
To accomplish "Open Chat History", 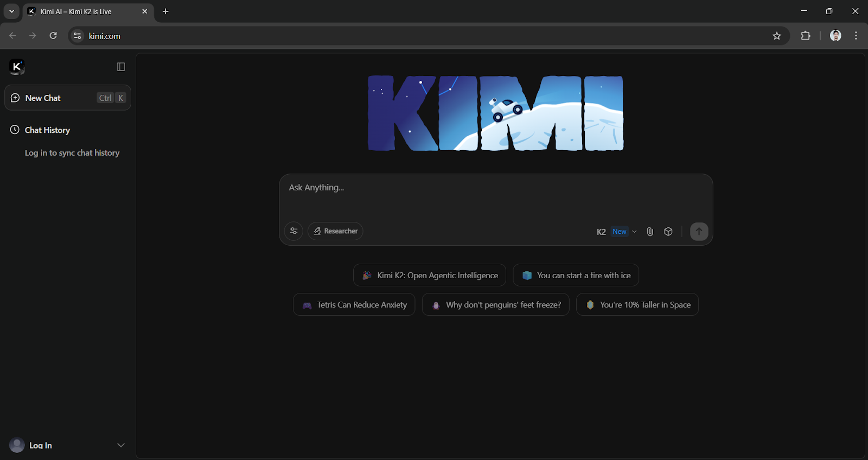I will click(x=47, y=130).
